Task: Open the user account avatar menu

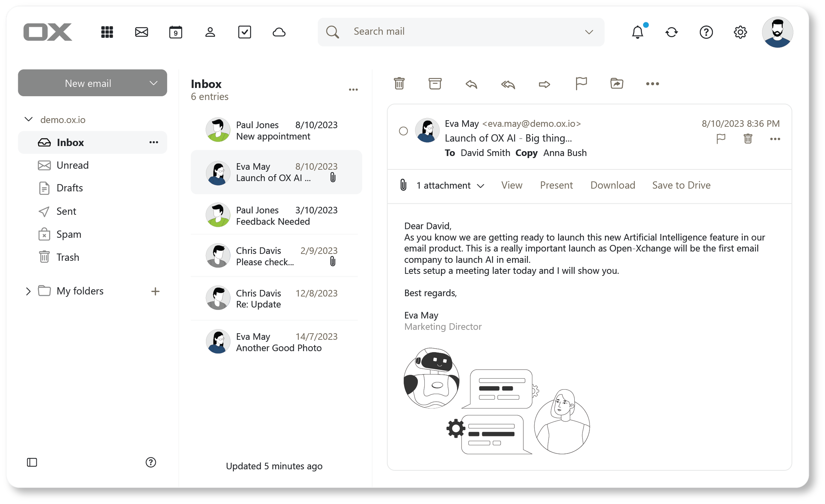Action: coord(778,32)
